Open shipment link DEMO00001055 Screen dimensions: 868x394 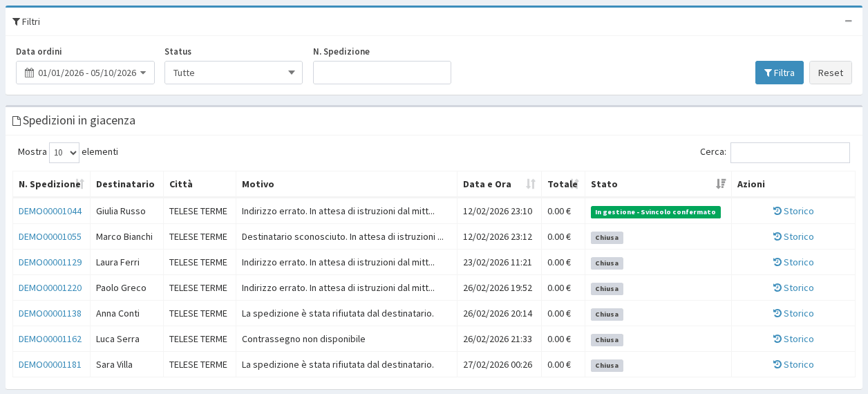50,236
